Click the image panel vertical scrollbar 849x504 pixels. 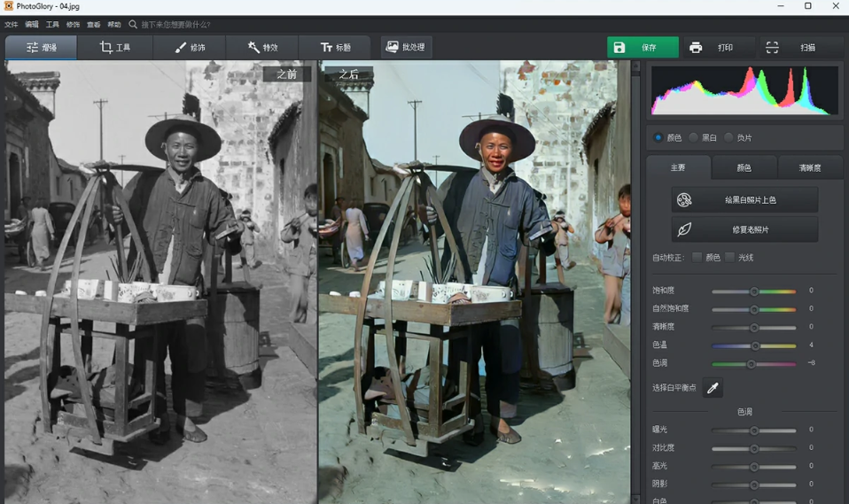635,282
